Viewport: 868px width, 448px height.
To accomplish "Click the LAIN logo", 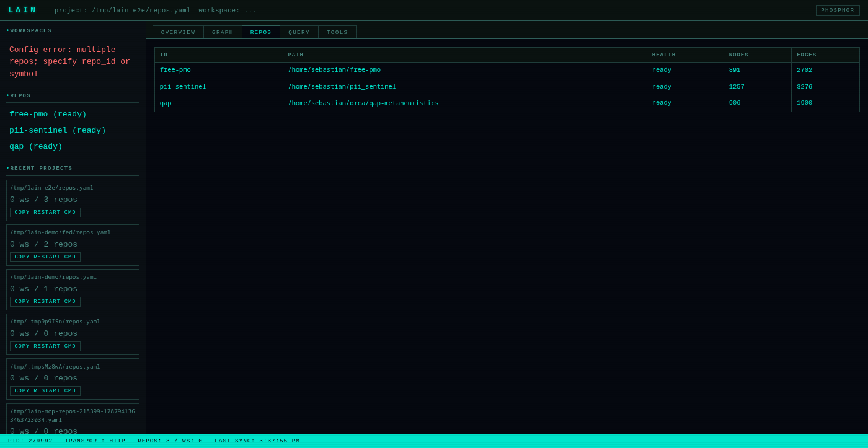I will coord(22,10).
